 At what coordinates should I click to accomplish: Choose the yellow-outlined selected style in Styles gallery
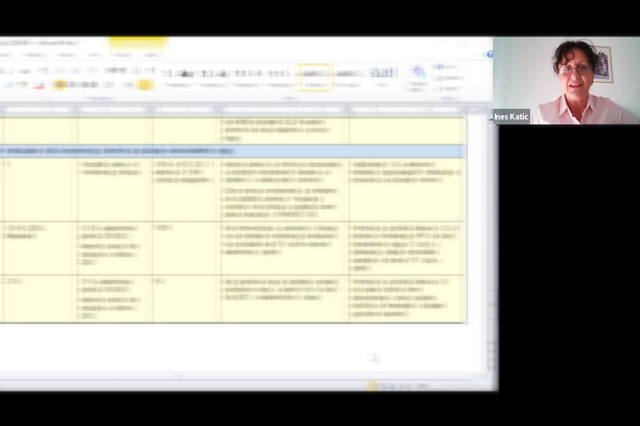314,78
